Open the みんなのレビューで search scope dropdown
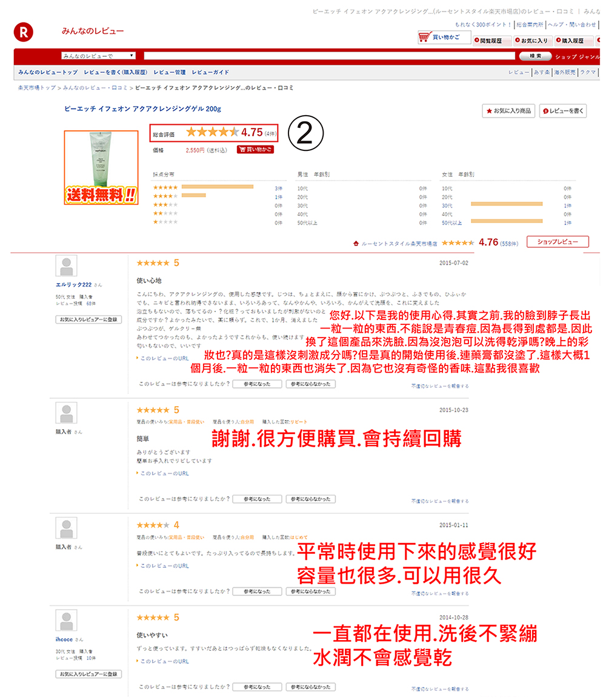 point(98,56)
